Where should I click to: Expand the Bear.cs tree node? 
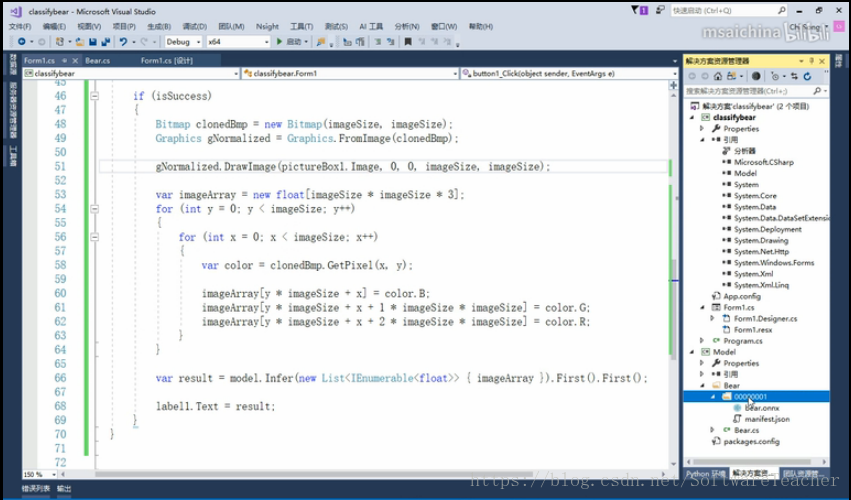click(x=713, y=430)
